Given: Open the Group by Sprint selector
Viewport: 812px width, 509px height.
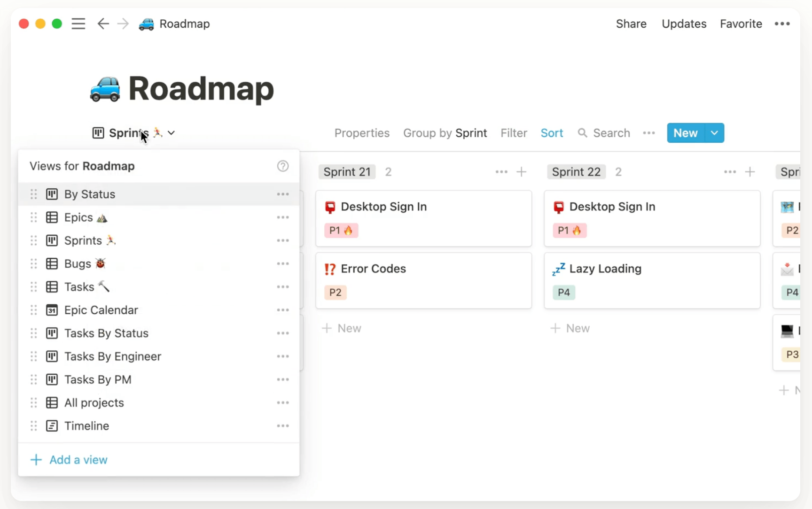Looking at the screenshot, I should point(445,133).
